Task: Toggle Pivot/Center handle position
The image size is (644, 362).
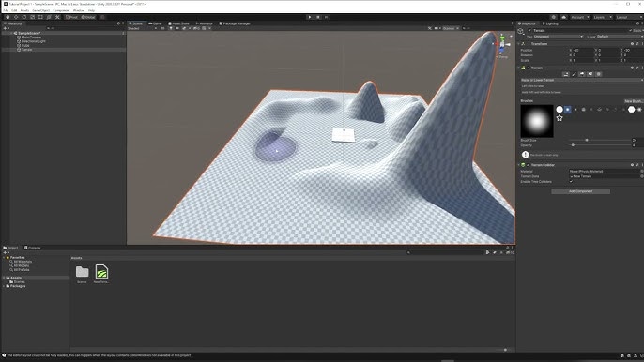Action: [72, 17]
